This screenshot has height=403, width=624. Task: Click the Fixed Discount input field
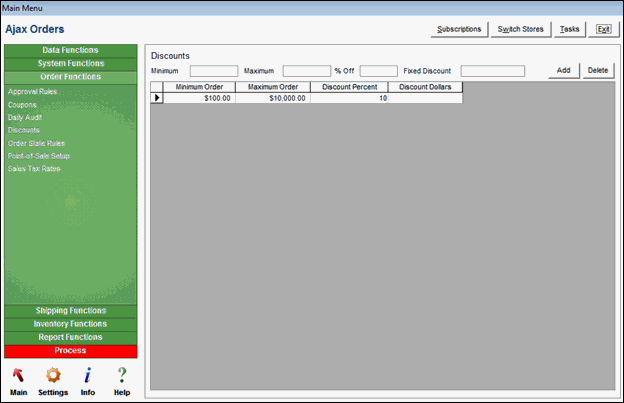coord(492,71)
